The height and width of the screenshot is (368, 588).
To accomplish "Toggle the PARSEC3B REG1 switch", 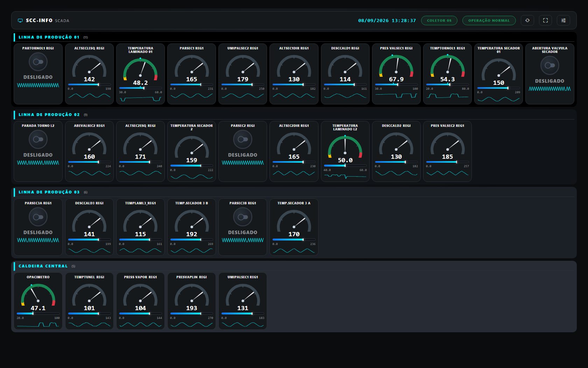I will (243, 217).
